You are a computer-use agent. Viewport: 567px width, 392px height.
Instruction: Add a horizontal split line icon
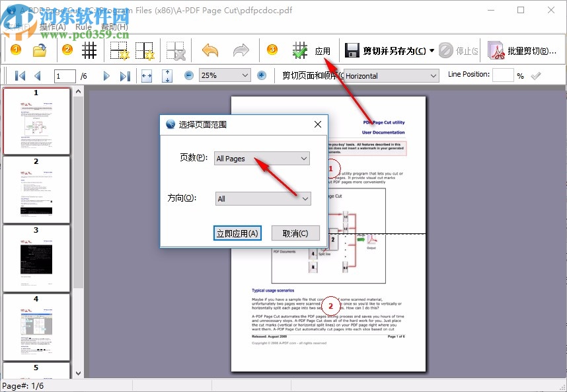coord(118,50)
